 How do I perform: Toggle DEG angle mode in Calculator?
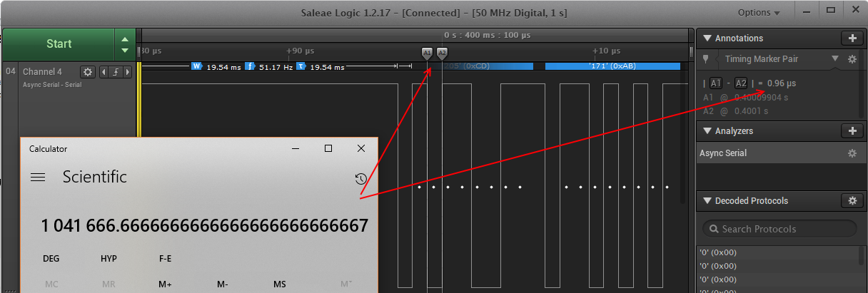(x=51, y=259)
